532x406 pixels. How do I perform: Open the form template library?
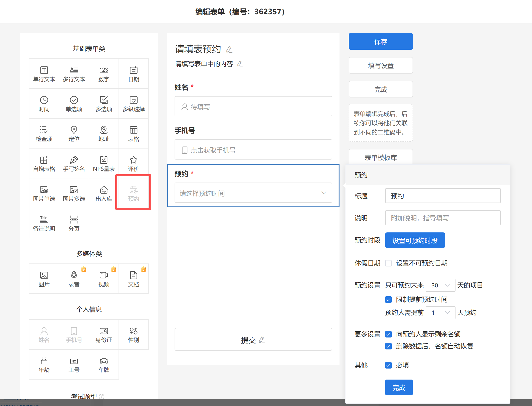[381, 157]
